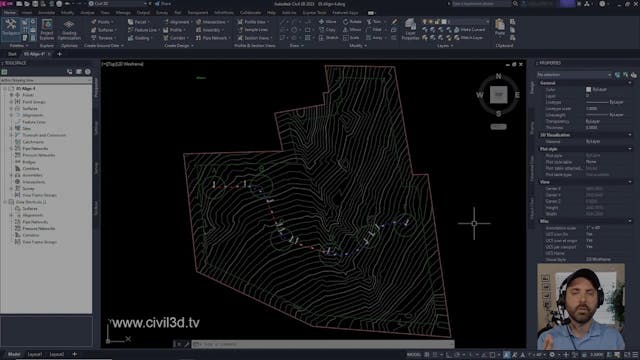Switch to the Layout1 tab
640x360 pixels.
[35, 354]
